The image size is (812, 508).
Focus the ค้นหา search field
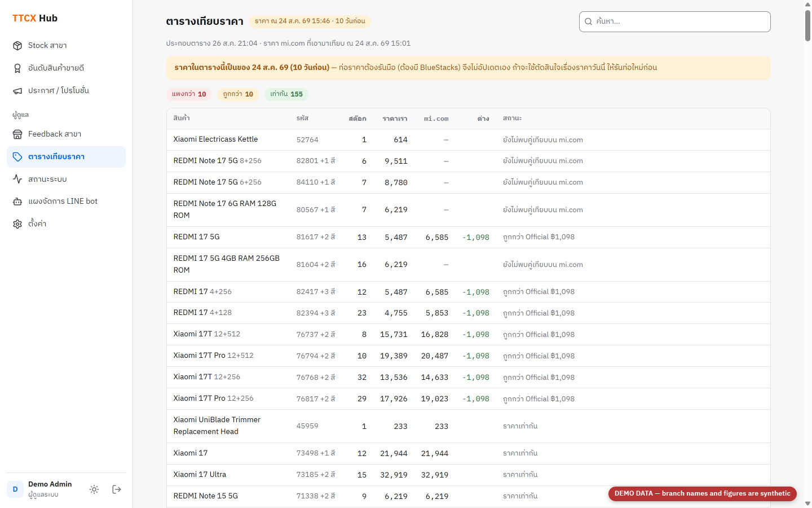tap(674, 21)
